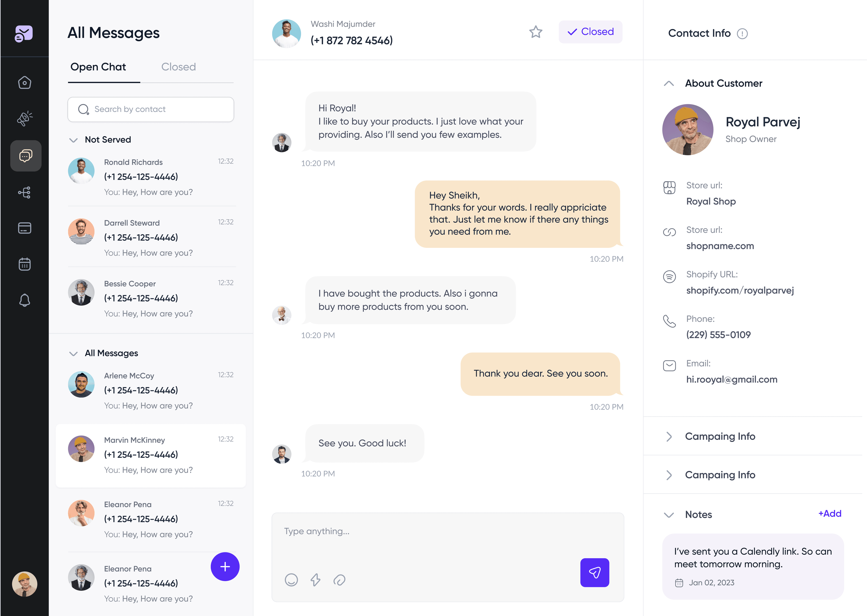Click the quick reply lightning icon
This screenshot has height=616, width=867.
click(315, 580)
